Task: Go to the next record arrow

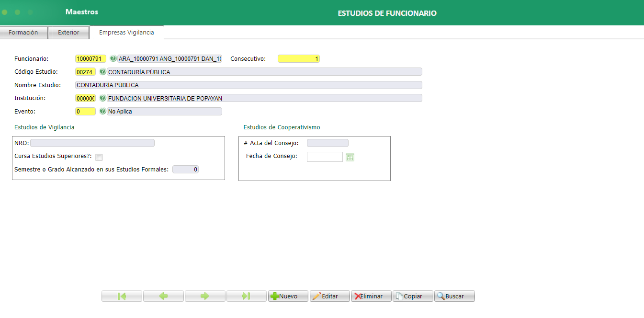Action: pos(205,296)
